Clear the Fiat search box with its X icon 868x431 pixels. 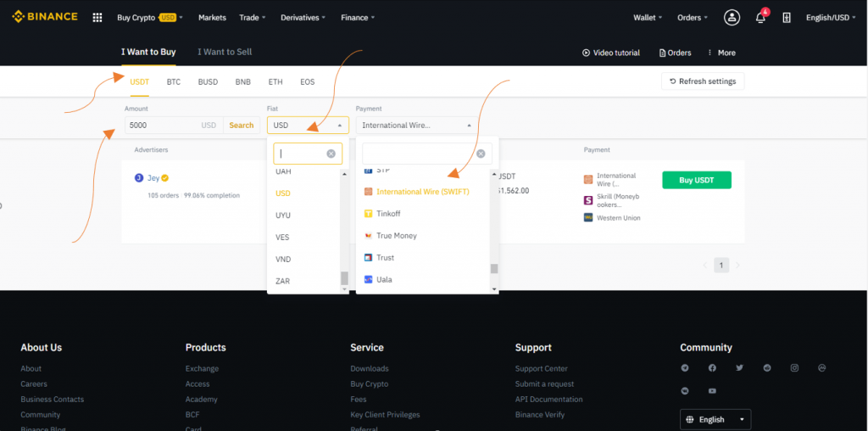point(331,154)
